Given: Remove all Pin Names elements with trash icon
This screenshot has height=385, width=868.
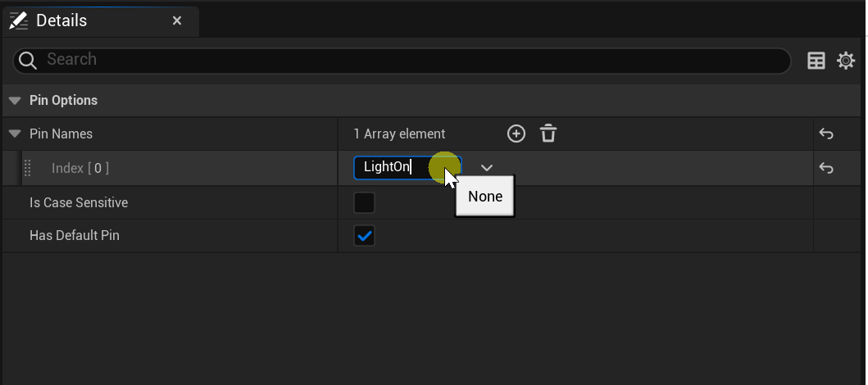Looking at the screenshot, I should tap(548, 134).
